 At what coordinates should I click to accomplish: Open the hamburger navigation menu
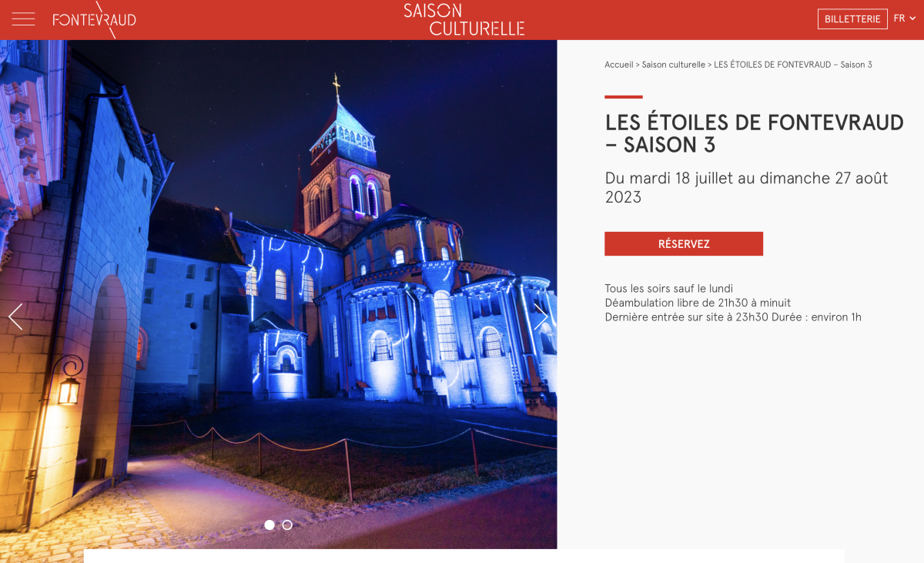[23, 19]
